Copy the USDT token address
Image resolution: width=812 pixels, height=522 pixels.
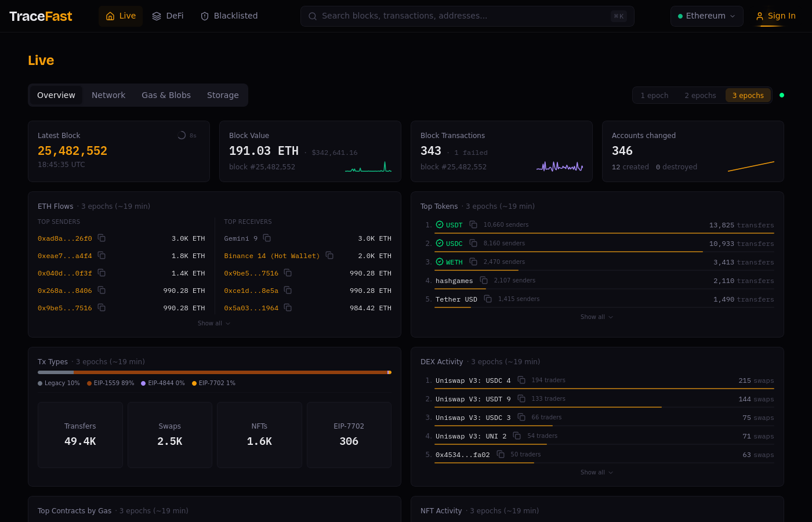click(x=473, y=225)
